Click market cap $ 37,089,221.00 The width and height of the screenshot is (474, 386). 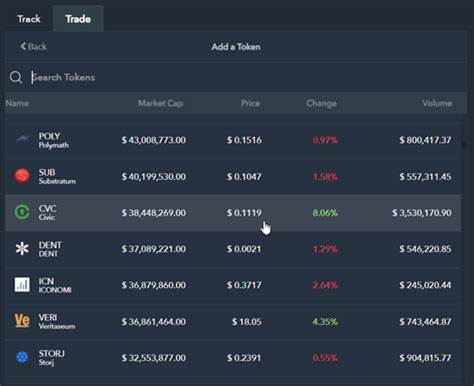tap(154, 249)
